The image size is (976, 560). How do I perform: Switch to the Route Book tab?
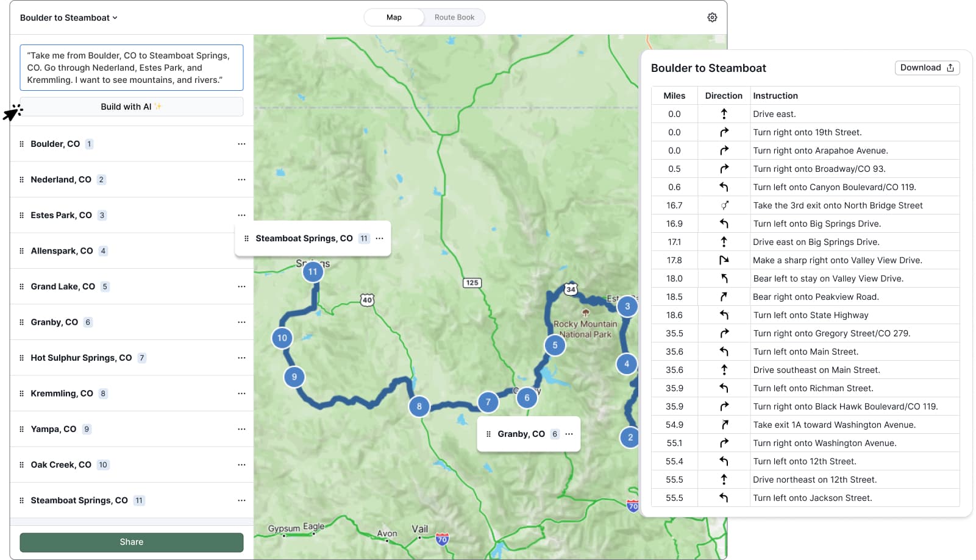click(454, 17)
